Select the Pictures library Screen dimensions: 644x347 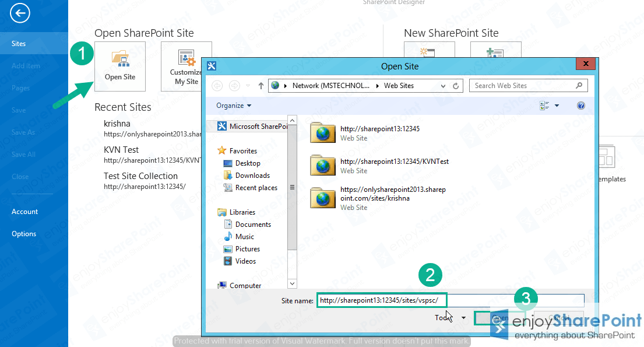point(241,249)
